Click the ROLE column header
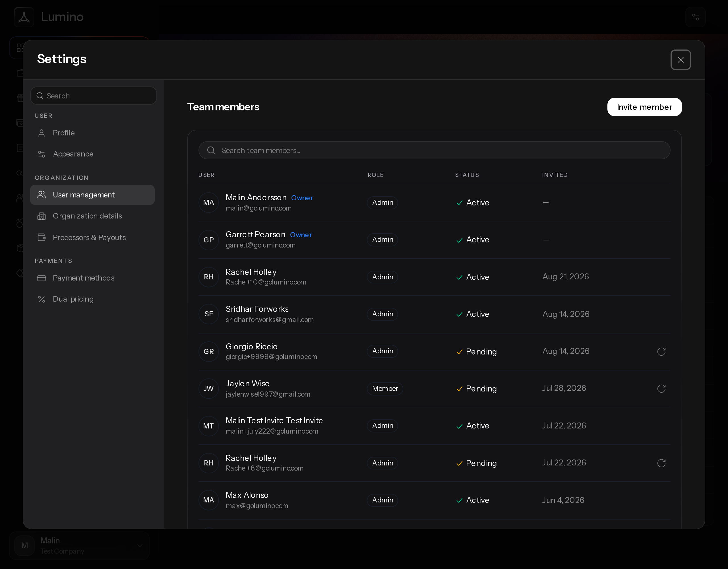 [376, 175]
